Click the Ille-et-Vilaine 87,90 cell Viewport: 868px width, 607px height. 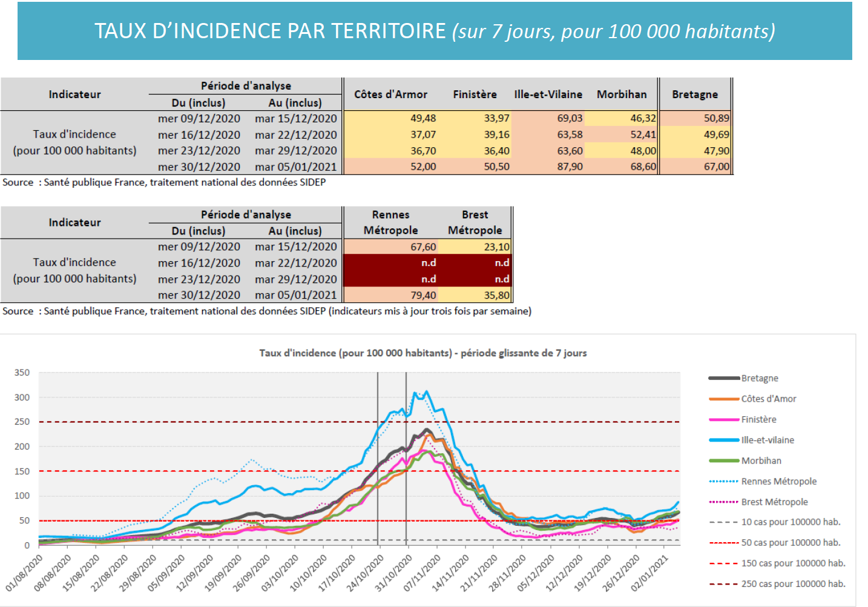point(548,167)
